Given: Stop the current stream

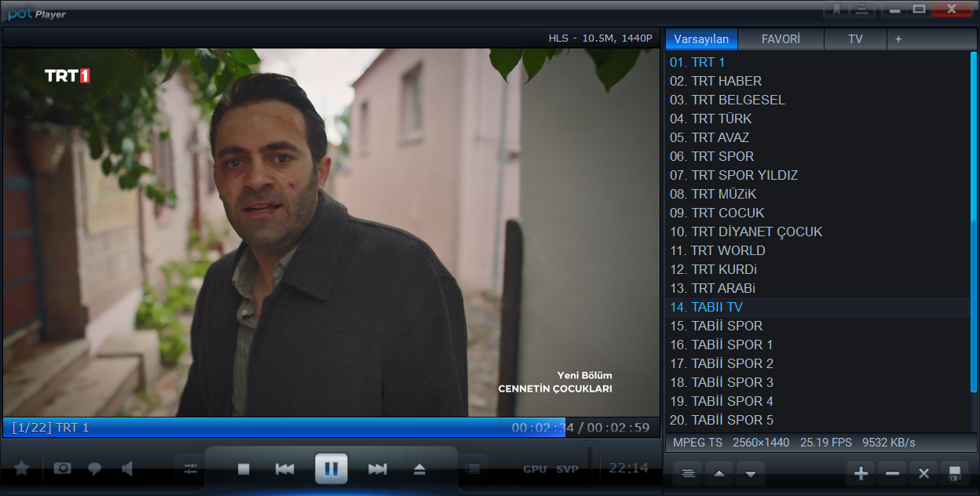Looking at the screenshot, I should 243,469.
